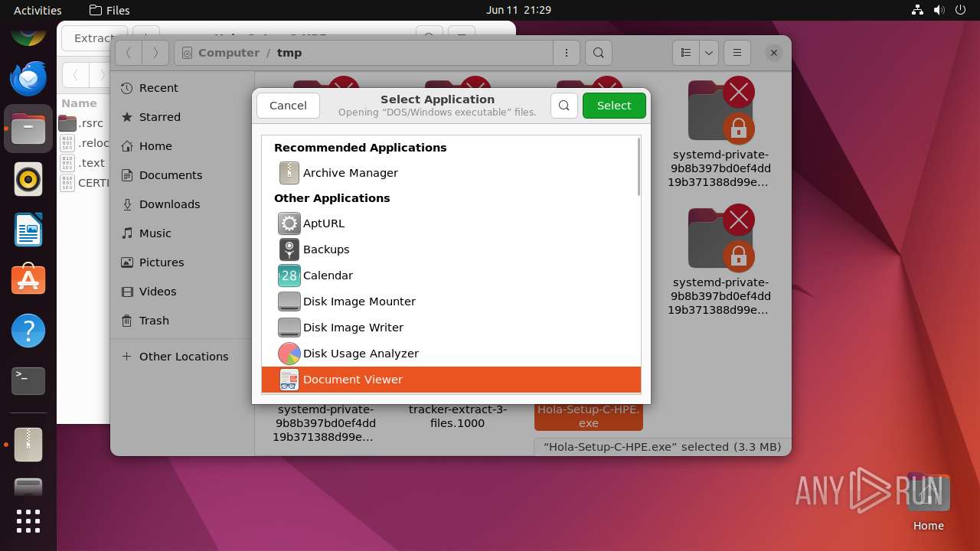The width and height of the screenshot is (980, 551).
Task: Open Downloads in sidebar
Action: click(x=182, y=204)
